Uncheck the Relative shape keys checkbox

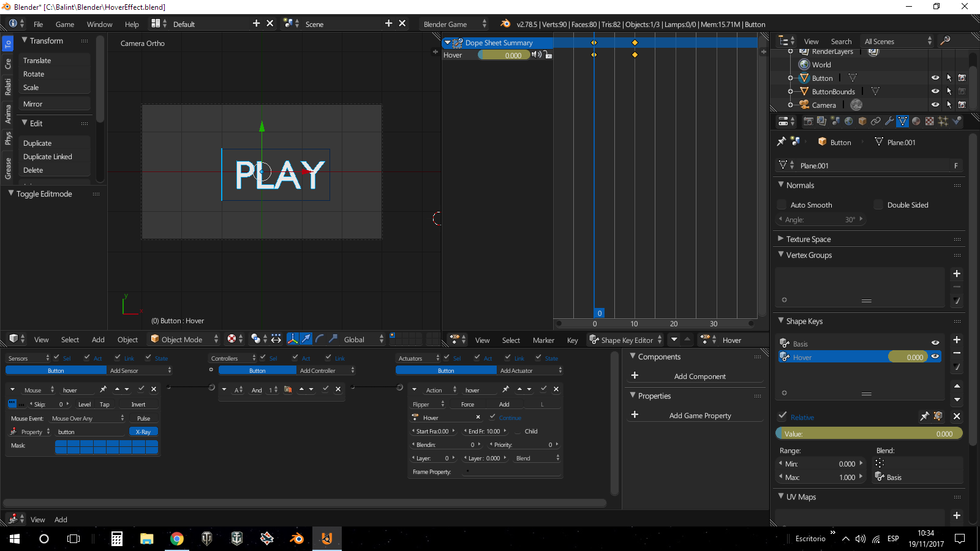pos(782,416)
